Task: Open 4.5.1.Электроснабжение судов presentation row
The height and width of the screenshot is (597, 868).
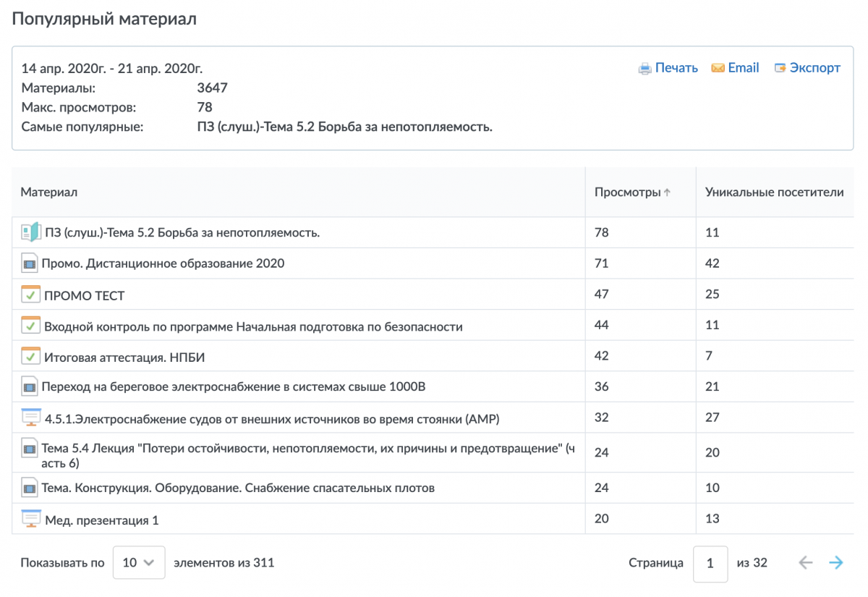Action: [272, 418]
